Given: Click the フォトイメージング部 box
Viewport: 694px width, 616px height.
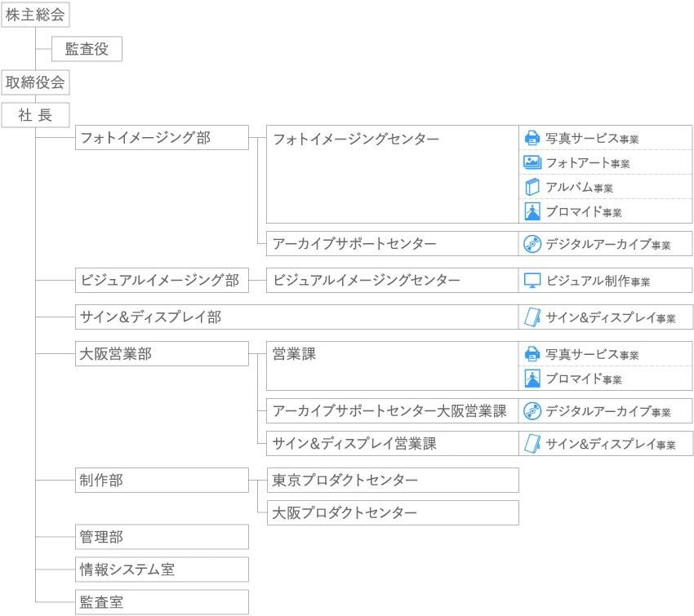Looking at the screenshot, I should coord(162,138).
